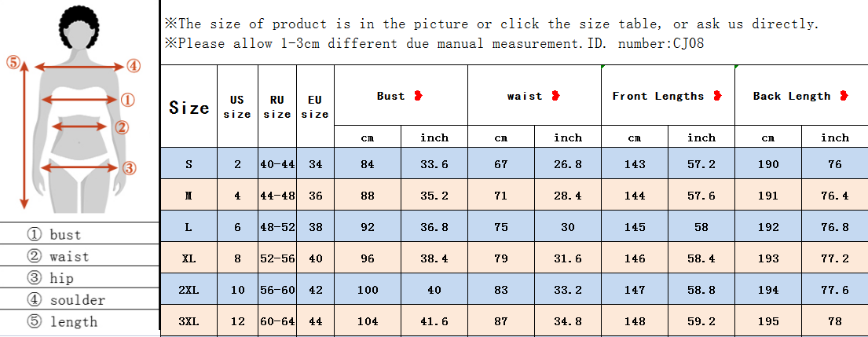
Task: Click circled number 1 bust marker on figure
Action: (128, 100)
